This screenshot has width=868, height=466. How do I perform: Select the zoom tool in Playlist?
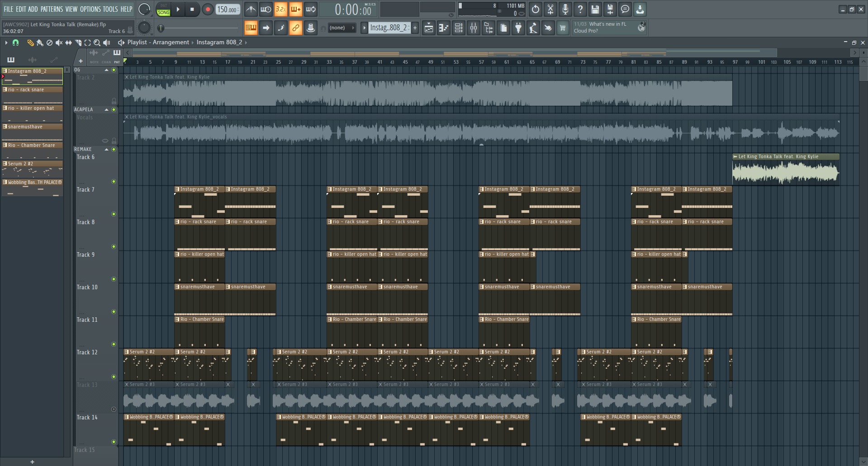point(97,42)
